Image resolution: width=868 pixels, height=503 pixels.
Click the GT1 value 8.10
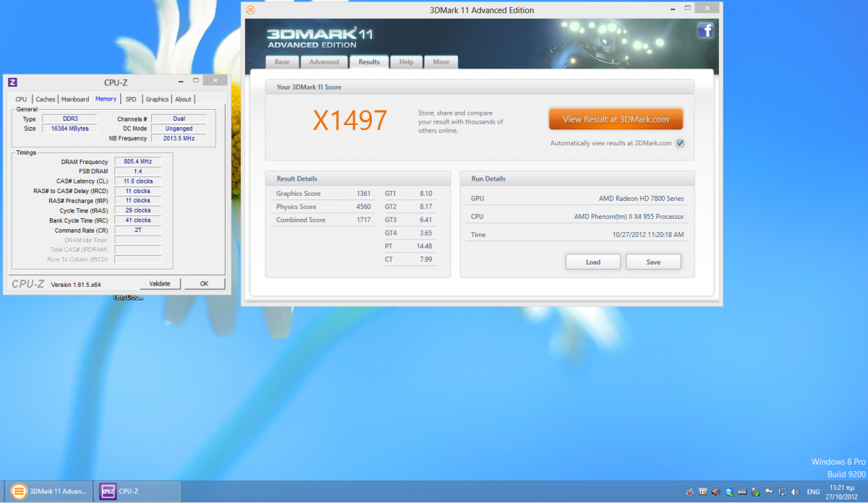click(x=426, y=194)
